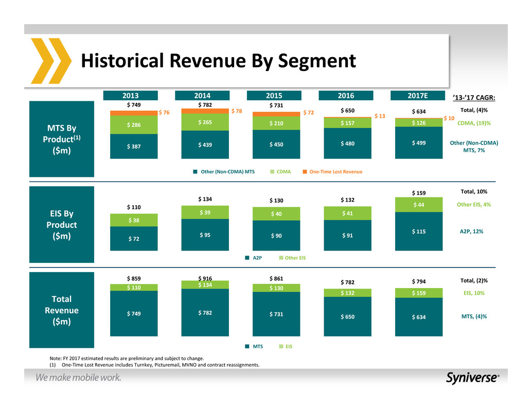Click the Historical Revenue By Segment title

coord(218,61)
